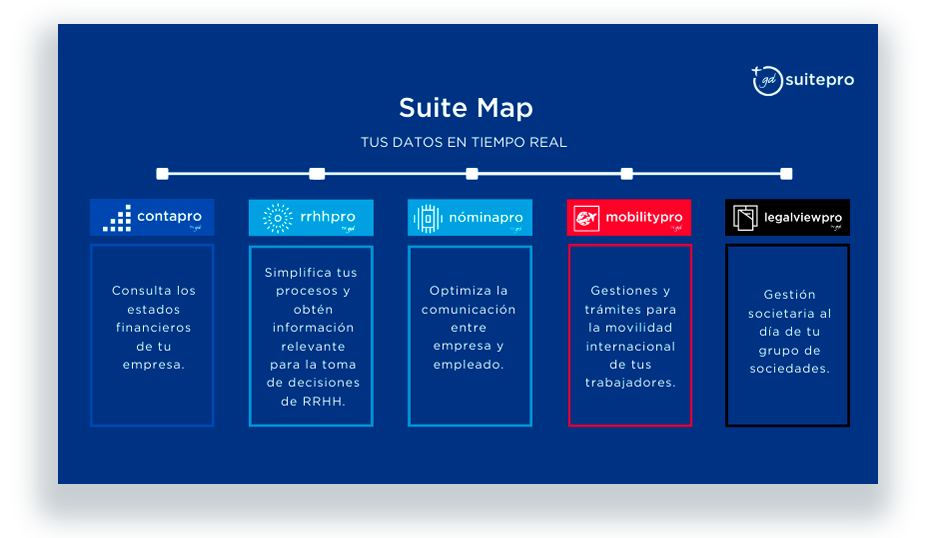Click the 'Suite Map' title

(x=466, y=108)
